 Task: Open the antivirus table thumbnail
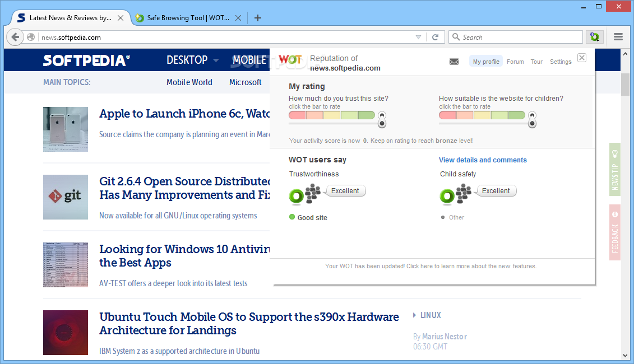(66, 265)
